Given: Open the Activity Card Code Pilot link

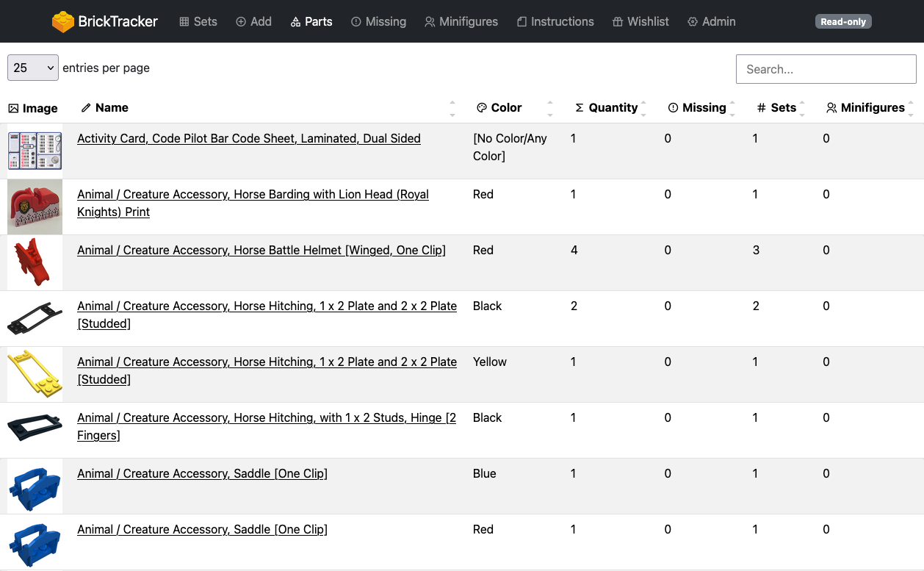Looking at the screenshot, I should pos(248,138).
